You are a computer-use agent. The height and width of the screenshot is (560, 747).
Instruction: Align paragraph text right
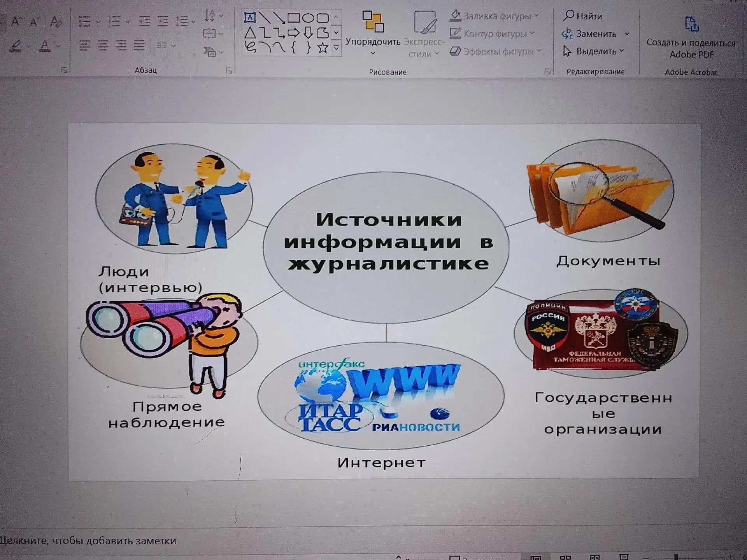[121, 45]
